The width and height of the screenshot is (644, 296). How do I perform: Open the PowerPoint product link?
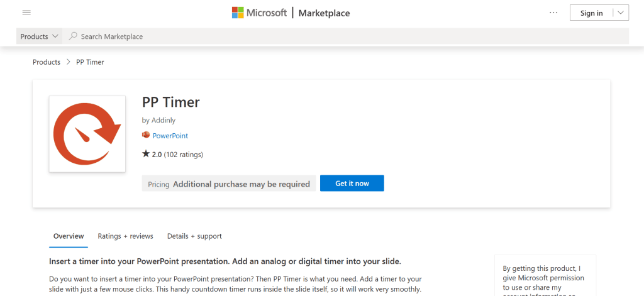170,136
